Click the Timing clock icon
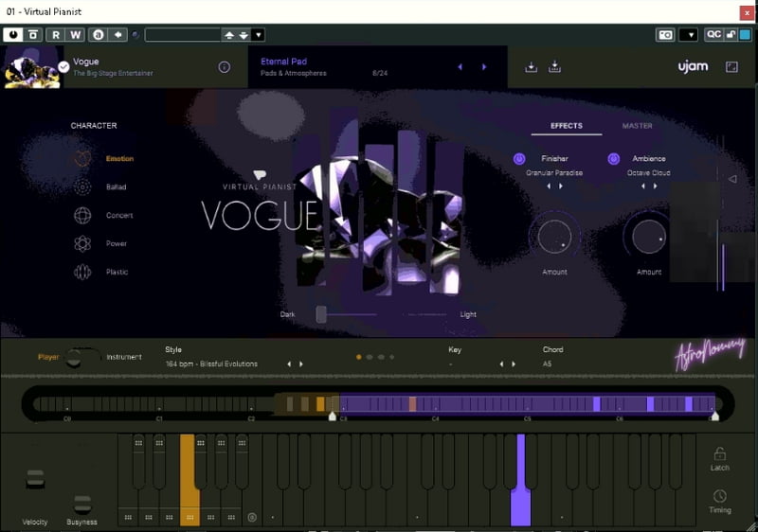Viewport: 758px width, 532px height. (x=719, y=497)
